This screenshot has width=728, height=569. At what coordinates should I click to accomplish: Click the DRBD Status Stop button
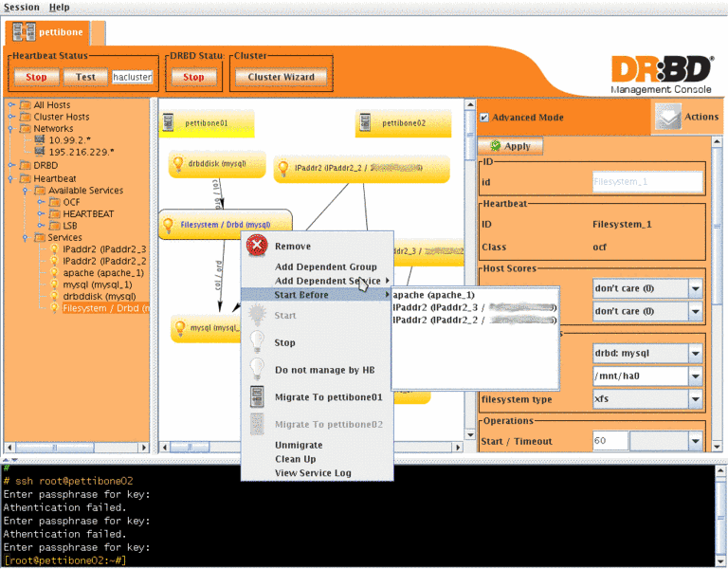193,77
